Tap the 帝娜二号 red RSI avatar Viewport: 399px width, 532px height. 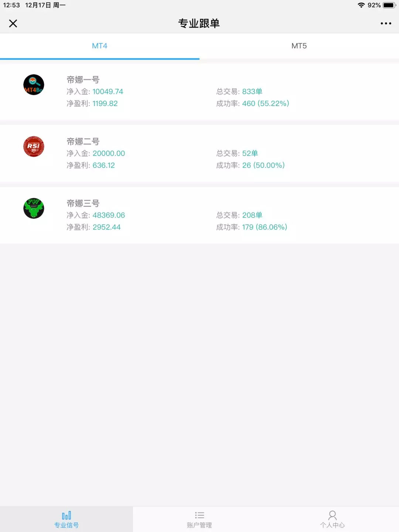[x=34, y=147]
